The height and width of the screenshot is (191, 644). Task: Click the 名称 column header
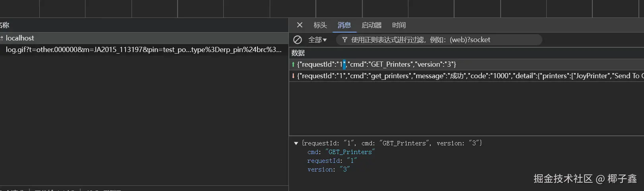(4, 25)
